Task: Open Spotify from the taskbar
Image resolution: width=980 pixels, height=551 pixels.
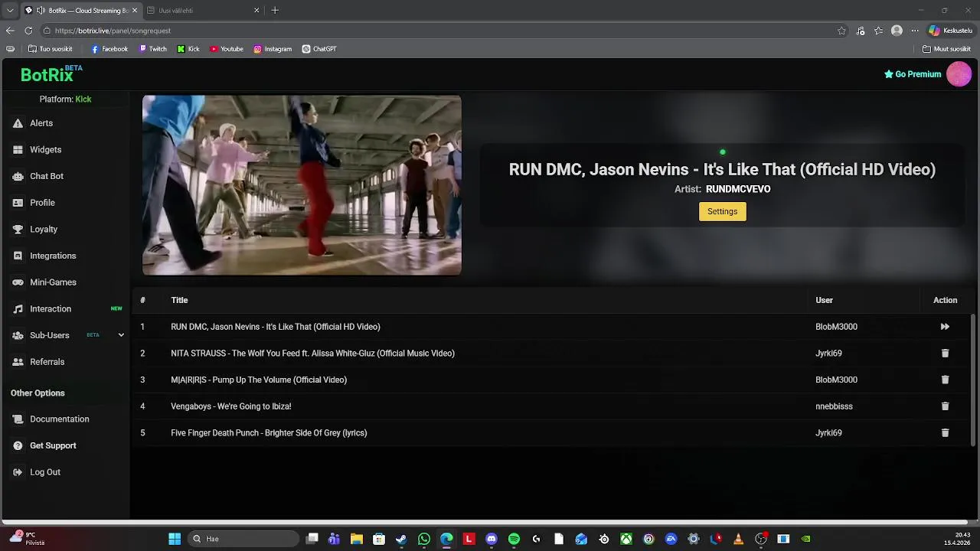Action: click(514, 539)
